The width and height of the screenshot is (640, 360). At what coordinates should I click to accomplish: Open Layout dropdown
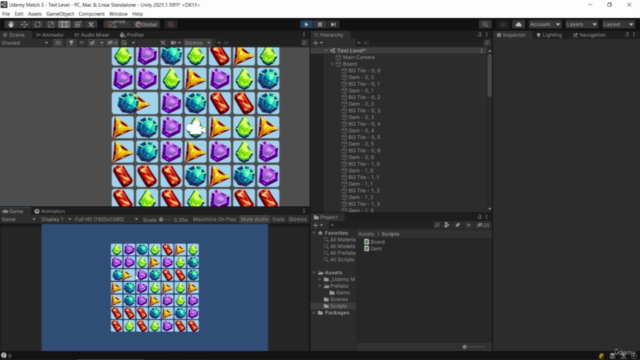[x=618, y=24]
